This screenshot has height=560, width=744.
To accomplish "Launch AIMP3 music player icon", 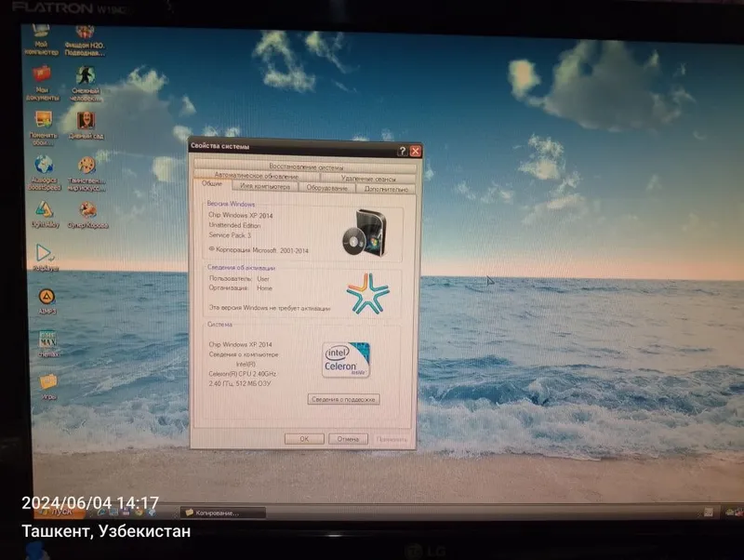I will pos(47,301).
